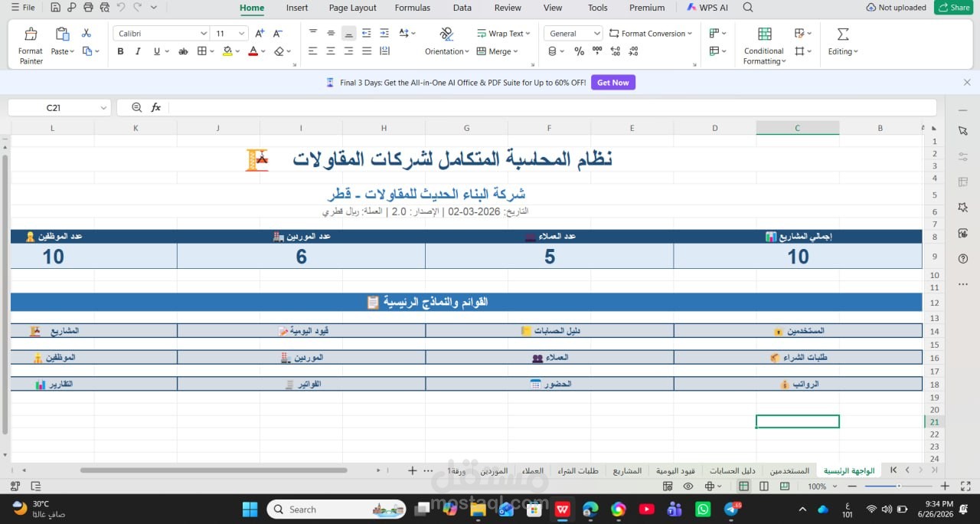Click the Decrease Decimal icon
This screenshot has width=980, height=524.
633,51
